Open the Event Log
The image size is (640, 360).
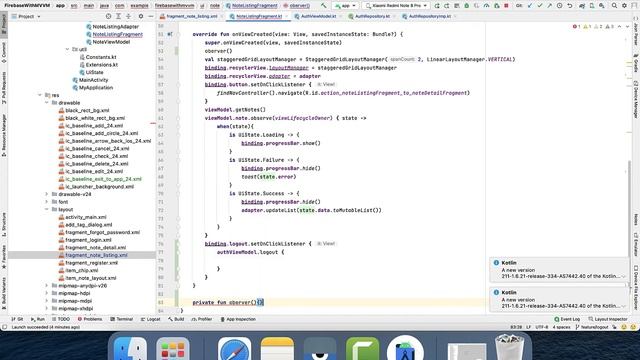(x=567, y=319)
